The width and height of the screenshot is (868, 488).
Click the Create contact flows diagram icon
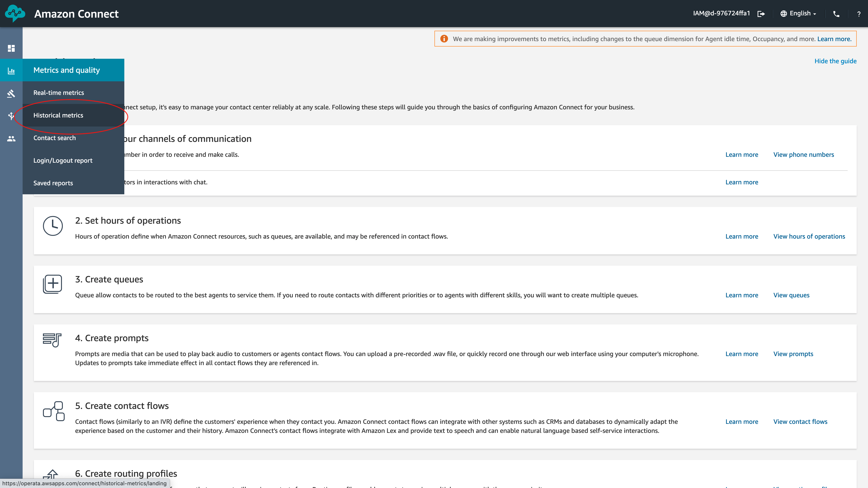click(54, 411)
